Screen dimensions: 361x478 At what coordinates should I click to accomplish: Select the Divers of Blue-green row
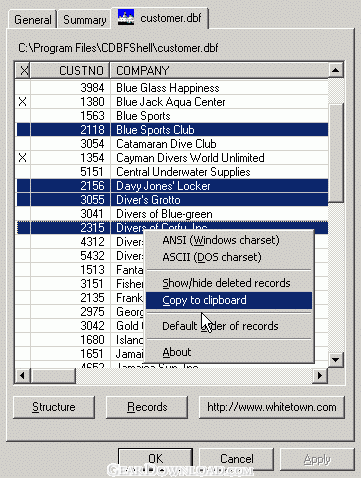(172, 214)
